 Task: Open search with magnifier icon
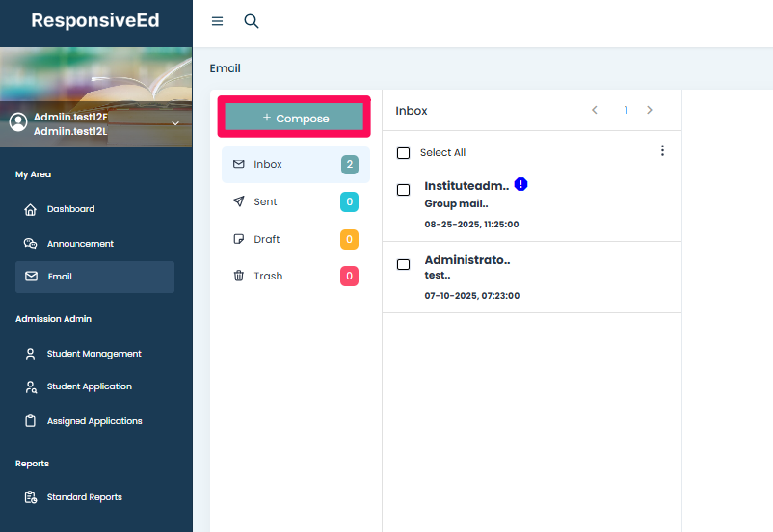[252, 21]
